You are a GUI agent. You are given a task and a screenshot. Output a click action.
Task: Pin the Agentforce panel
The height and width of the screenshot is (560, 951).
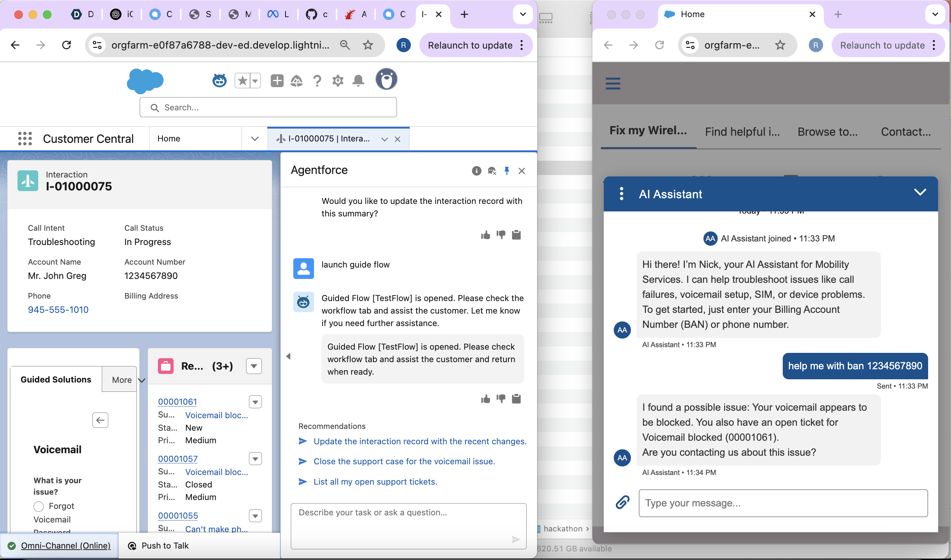click(x=507, y=171)
